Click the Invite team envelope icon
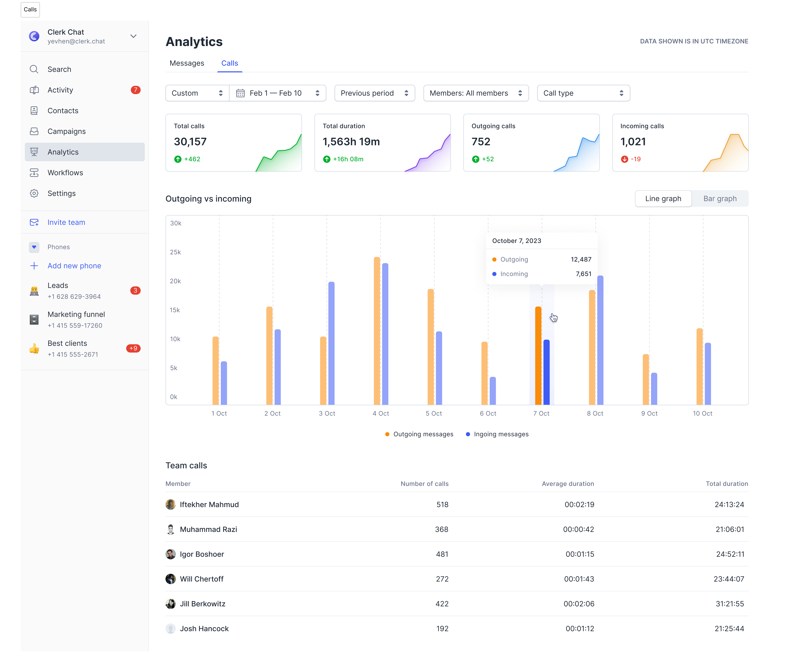 [34, 223]
